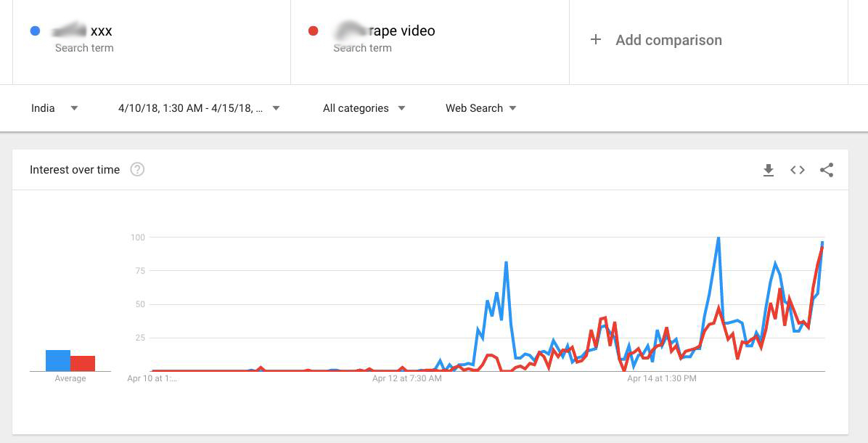Click the blue average bar
The width and height of the screenshot is (868, 443).
58,361
